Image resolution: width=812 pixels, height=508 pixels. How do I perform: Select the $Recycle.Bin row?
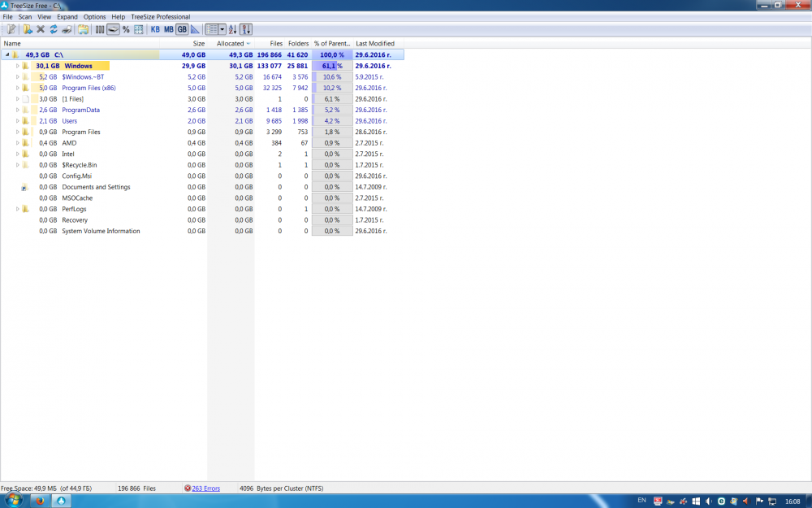pos(202,165)
